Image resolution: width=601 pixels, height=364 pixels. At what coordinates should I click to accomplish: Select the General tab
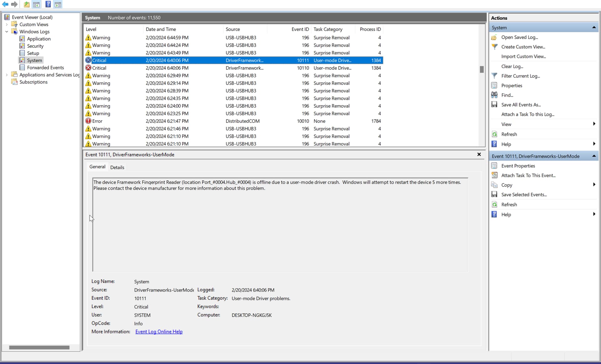click(x=97, y=167)
